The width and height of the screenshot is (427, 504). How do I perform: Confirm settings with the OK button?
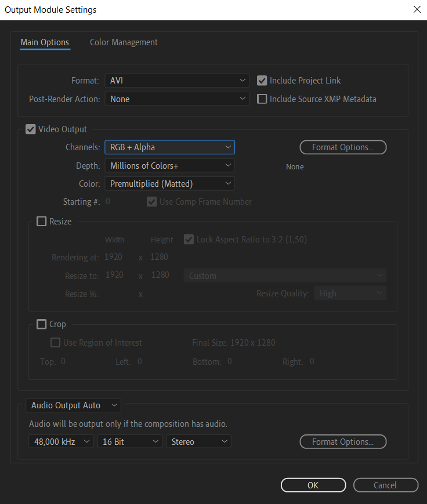[313, 485]
